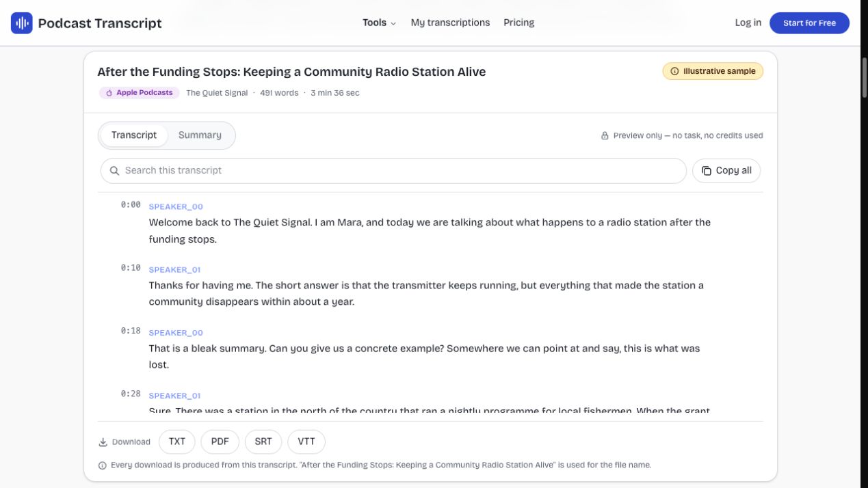
Task: Click the SPEAKER_00 label at 0:00
Action: pos(176,207)
